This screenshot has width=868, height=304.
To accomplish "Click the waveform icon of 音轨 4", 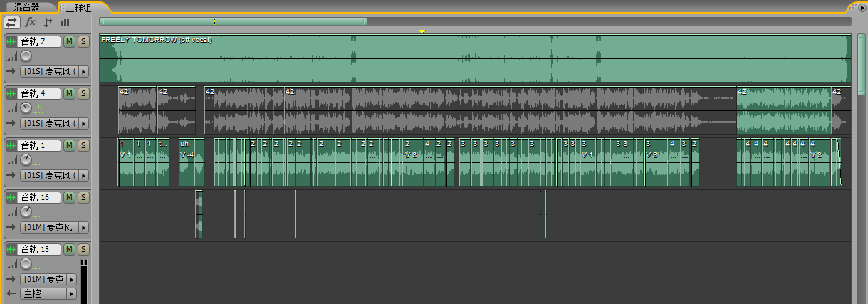I will pos(11,93).
